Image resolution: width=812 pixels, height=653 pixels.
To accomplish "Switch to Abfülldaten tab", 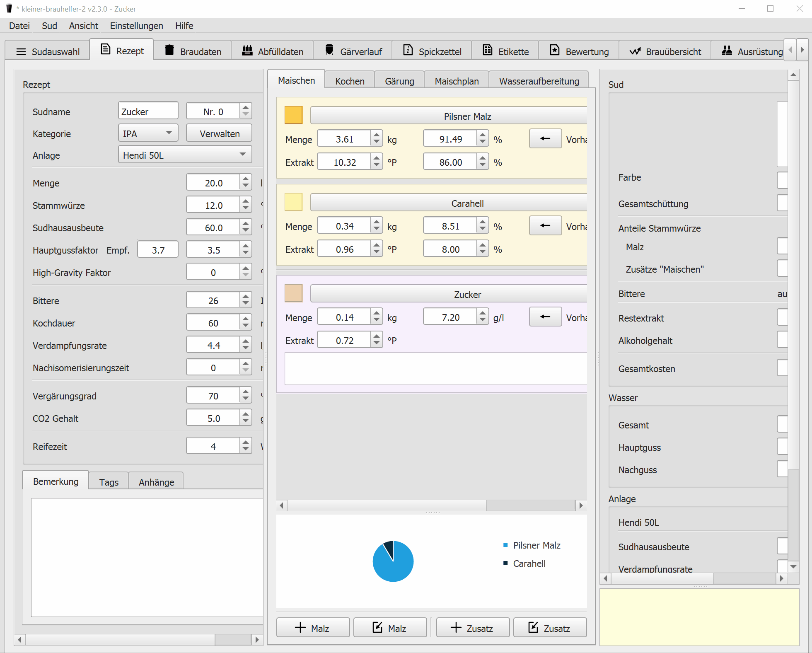I will pyautogui.click(x=272, y=51).
